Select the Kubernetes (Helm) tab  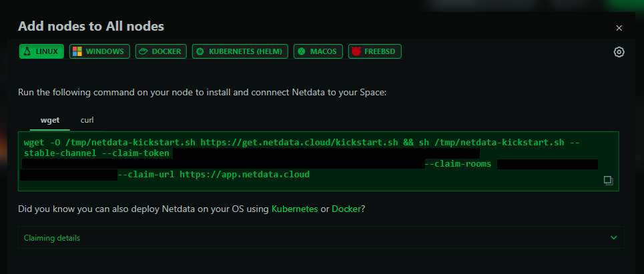coord(240,52)
